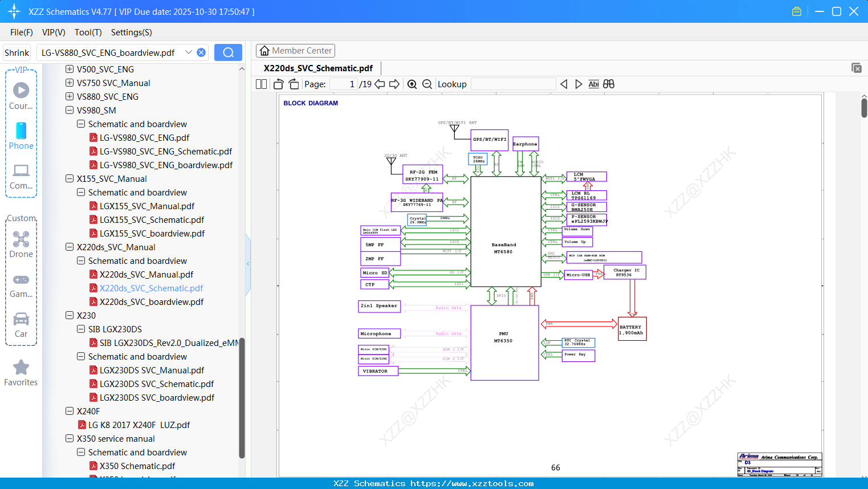The image size is (868, 489).
Task: Enable match view with the binoculars icon
Action: pos(608,84)
